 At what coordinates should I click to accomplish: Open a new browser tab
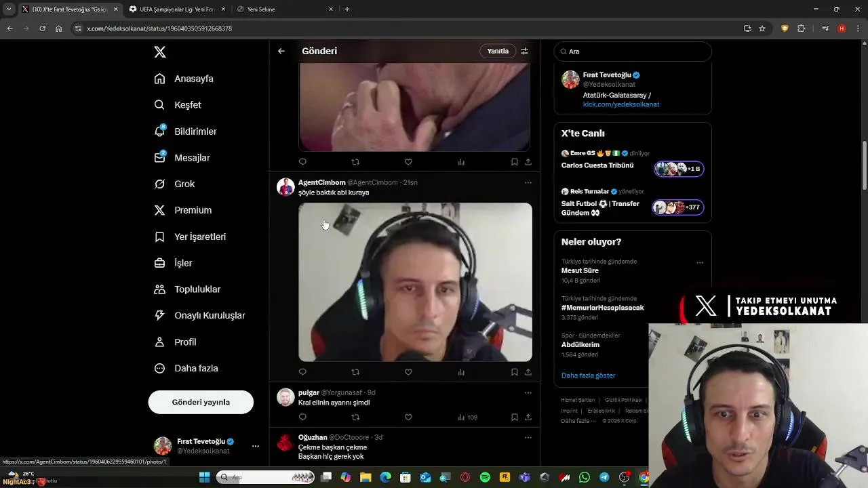(347, 9)
